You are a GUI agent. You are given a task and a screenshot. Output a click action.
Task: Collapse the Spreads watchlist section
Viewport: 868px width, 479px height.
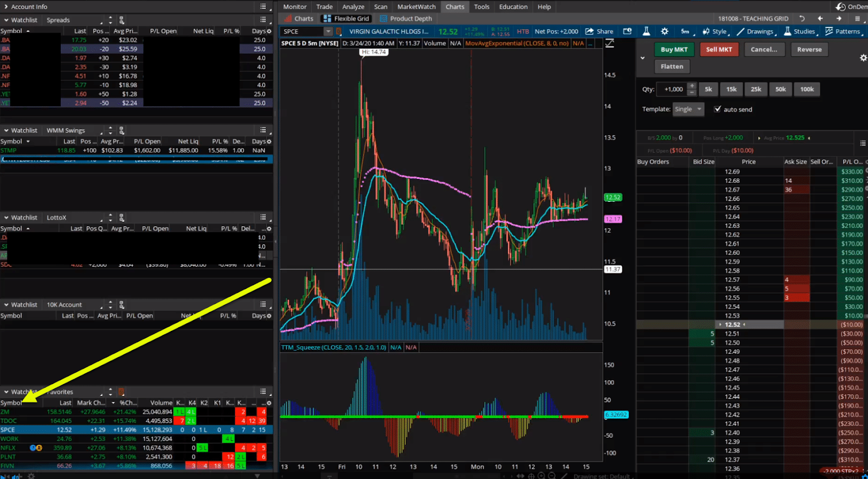coord(7,20)
